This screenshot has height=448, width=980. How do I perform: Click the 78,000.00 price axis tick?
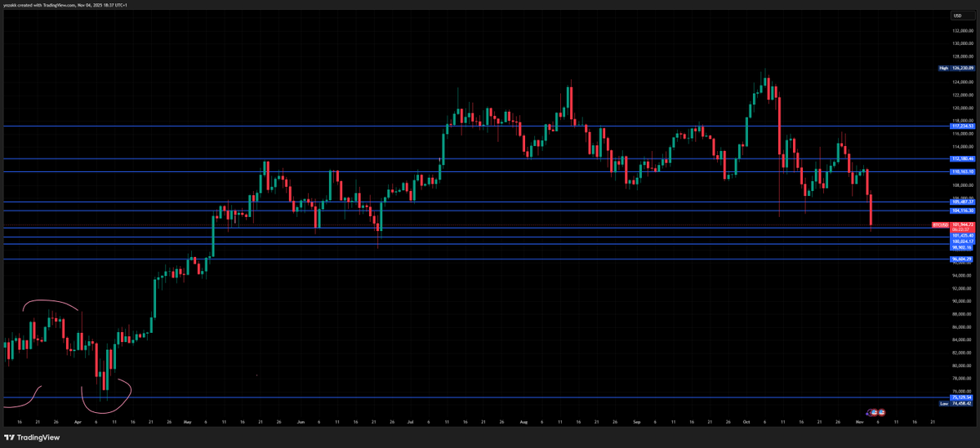click(963, 379)
